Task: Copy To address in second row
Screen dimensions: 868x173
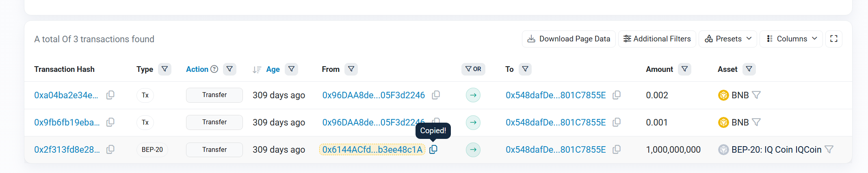Action: 617,122
